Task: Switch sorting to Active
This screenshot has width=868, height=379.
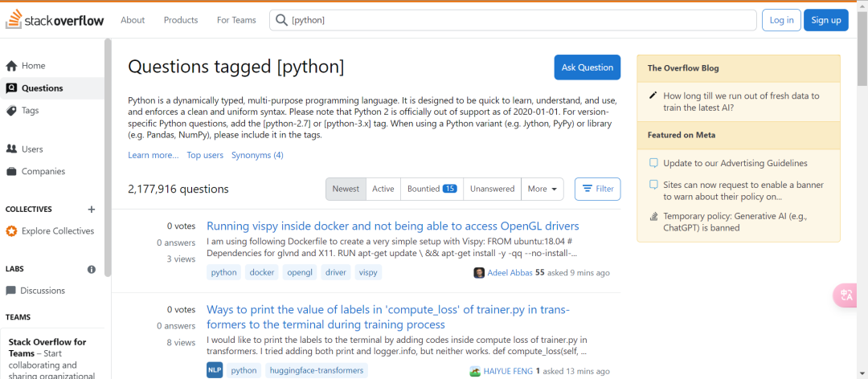Action: (383, 189)
